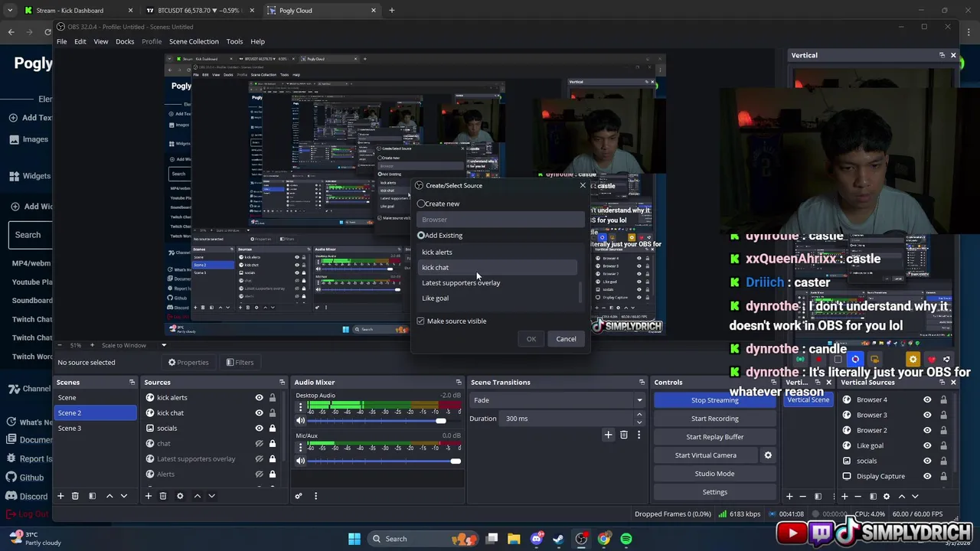The image size is (980, 551).
Task: Open Advanced Audio Properties gears icon
Action: pyautogui.click(x=299, y=496)
